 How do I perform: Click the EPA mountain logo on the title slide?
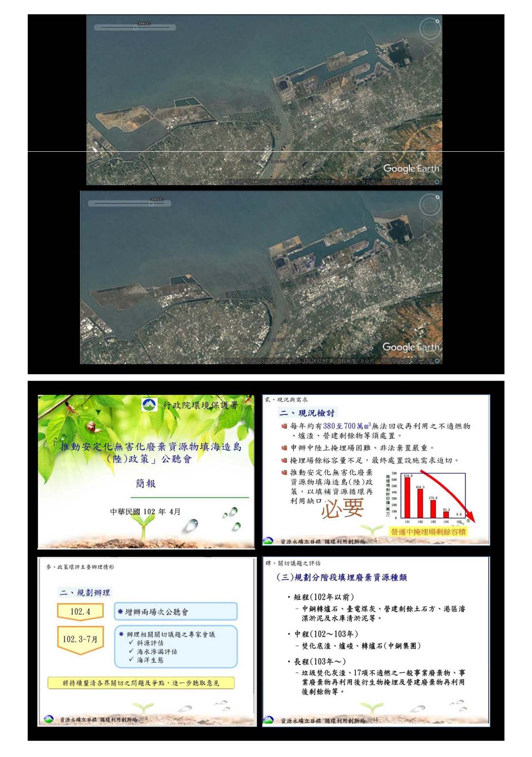150,404
